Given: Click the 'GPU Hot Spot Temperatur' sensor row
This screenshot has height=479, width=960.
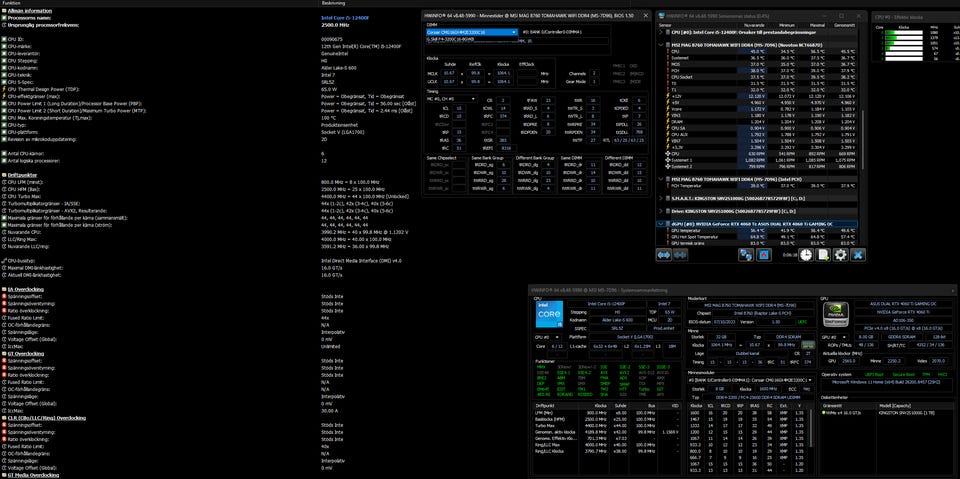Looking at the screenshot, I should [x=759, y=236].
